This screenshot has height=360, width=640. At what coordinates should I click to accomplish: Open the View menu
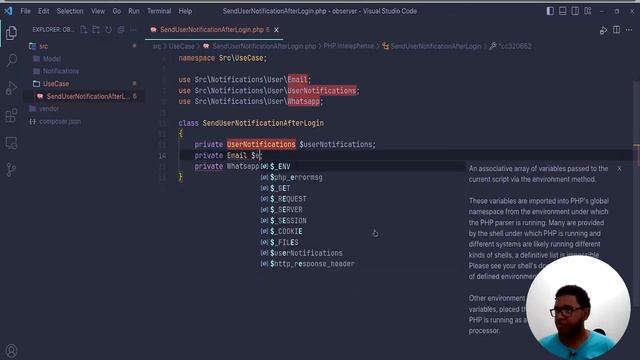tap(98, 11)
